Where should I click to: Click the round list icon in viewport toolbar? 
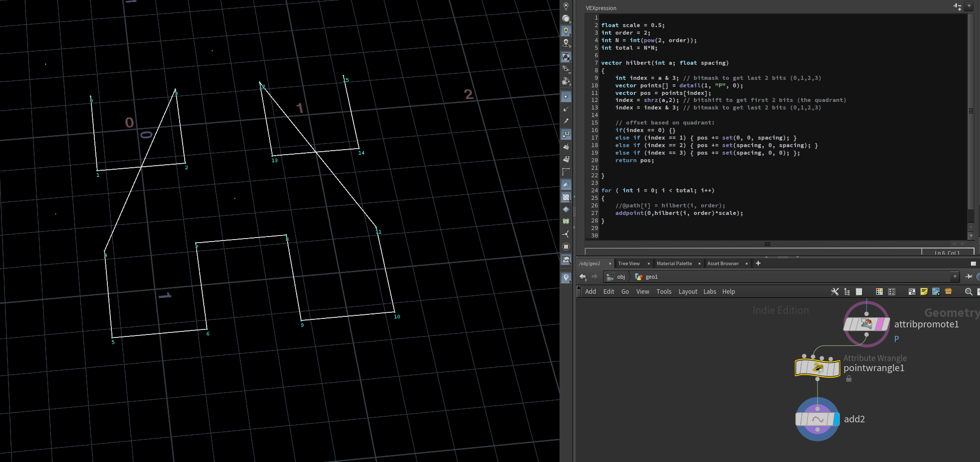(566, 247)
